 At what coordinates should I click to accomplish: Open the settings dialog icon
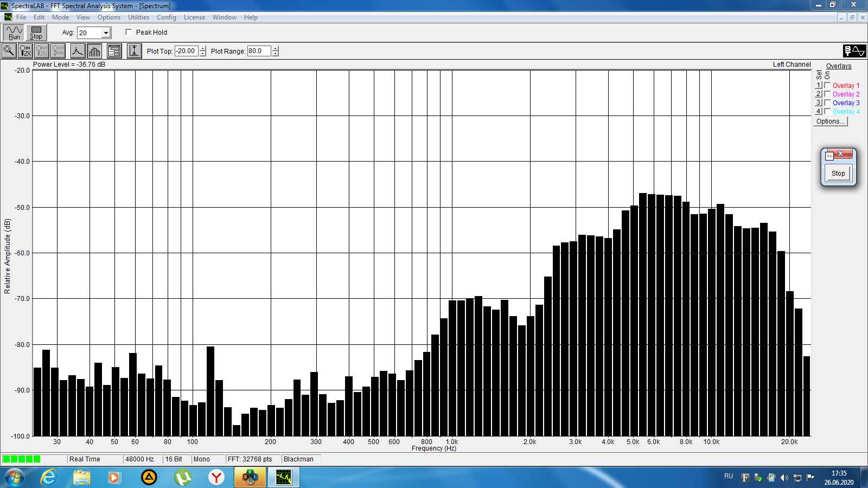114,51
